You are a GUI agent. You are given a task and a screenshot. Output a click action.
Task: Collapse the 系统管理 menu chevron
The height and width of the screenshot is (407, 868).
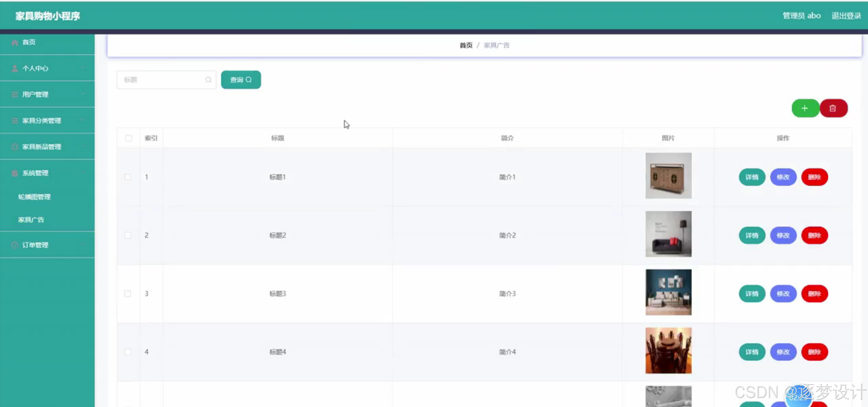click(x=82, y=172)
